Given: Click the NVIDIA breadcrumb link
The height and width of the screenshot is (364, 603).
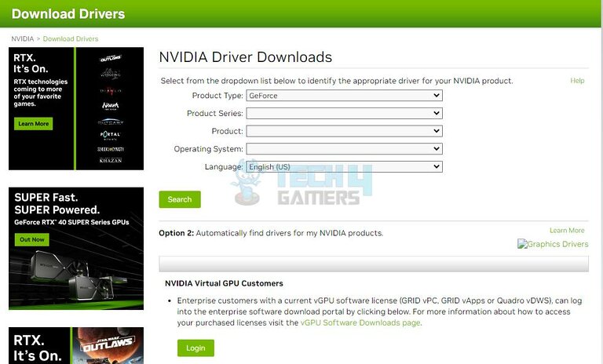Looking at the screenshot, I should click(x=22, y=38).
